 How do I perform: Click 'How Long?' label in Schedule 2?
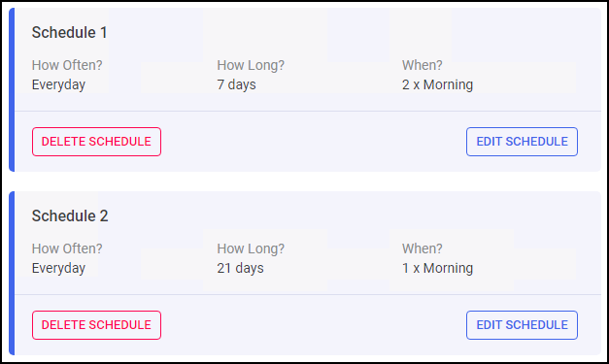pos(251,249)
